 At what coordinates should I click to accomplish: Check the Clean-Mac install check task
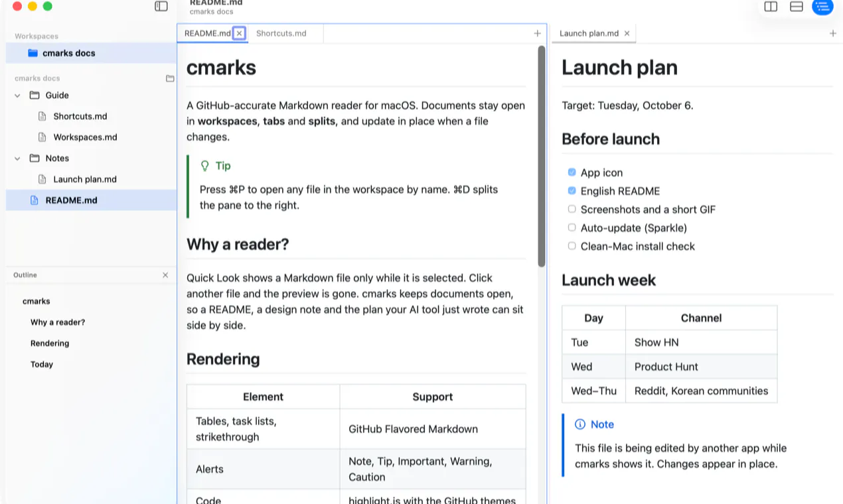coord(572,246)
